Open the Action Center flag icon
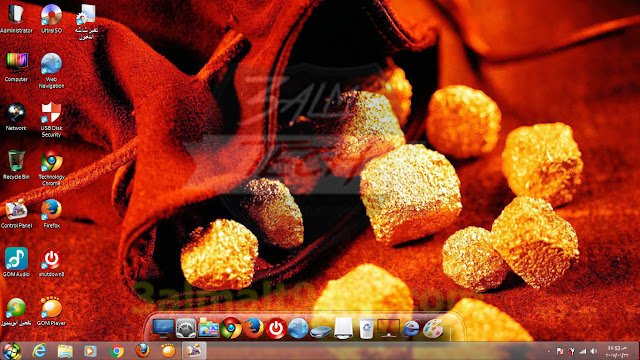This screenshot has height=360, width=640. 560,351
